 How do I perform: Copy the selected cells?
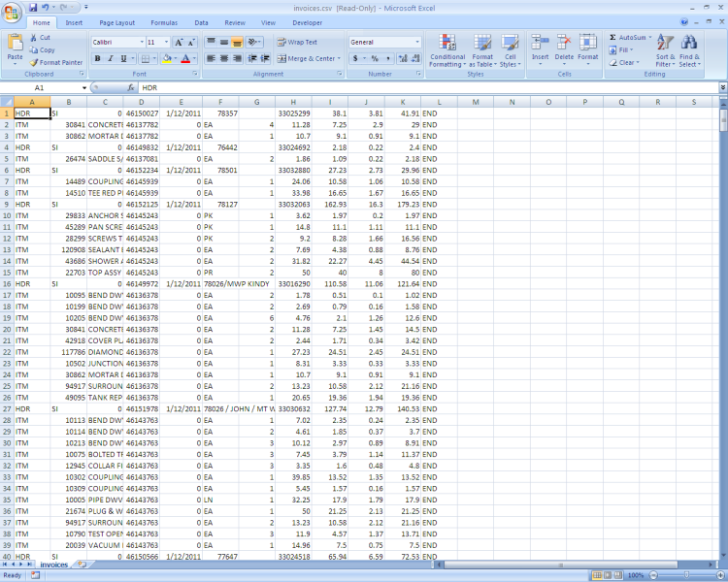[42, 50]
